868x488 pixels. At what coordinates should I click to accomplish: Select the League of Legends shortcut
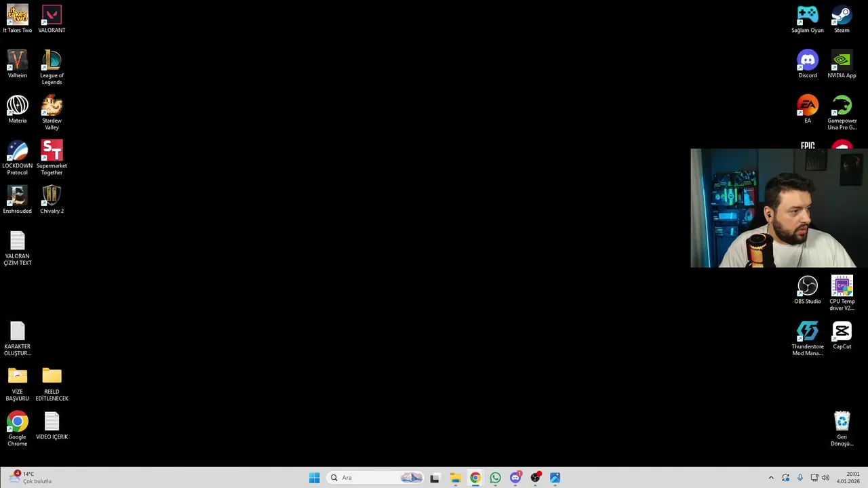tap(52, 67)
